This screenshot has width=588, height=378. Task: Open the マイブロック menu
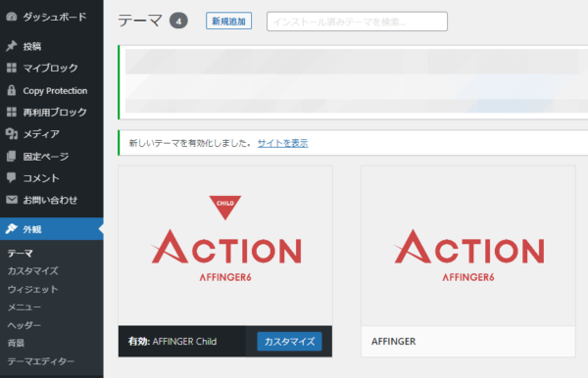(52, 68)
